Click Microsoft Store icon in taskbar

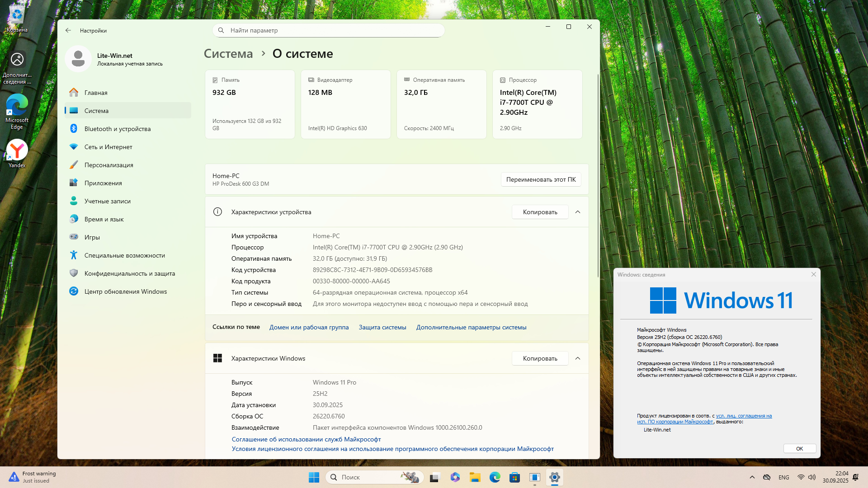point(514,477)
